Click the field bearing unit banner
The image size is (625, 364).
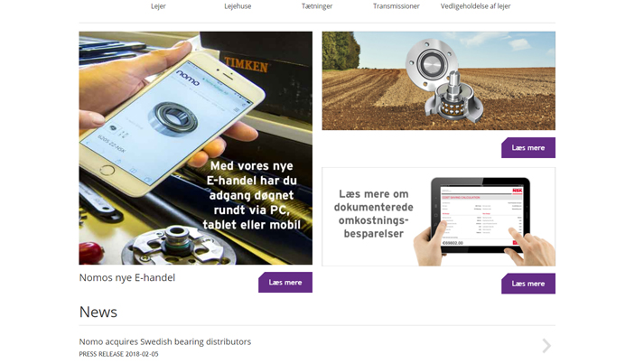click(x=438, y=80)
